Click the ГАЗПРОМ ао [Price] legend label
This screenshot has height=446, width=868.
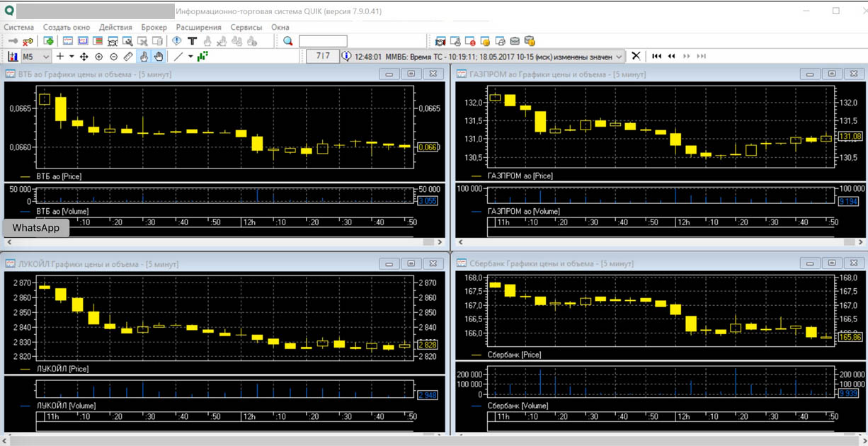(520, 176)
